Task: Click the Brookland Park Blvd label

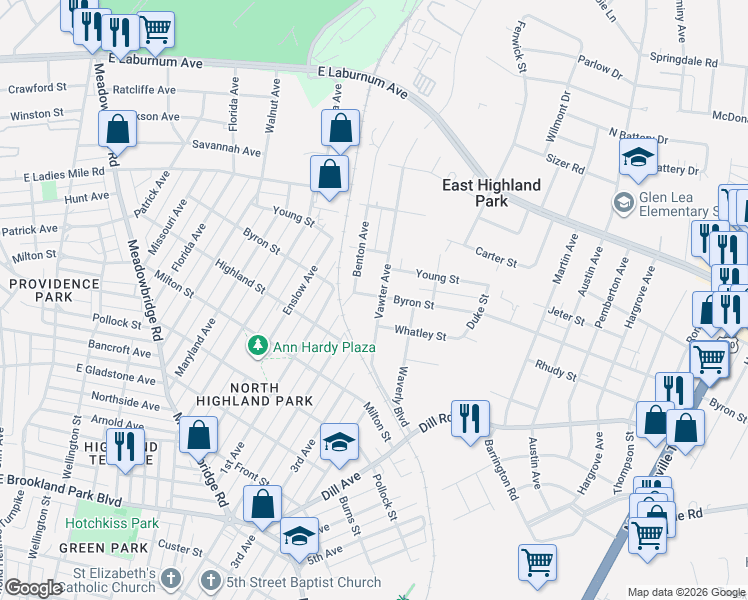Action: click(x=63, y=490)
